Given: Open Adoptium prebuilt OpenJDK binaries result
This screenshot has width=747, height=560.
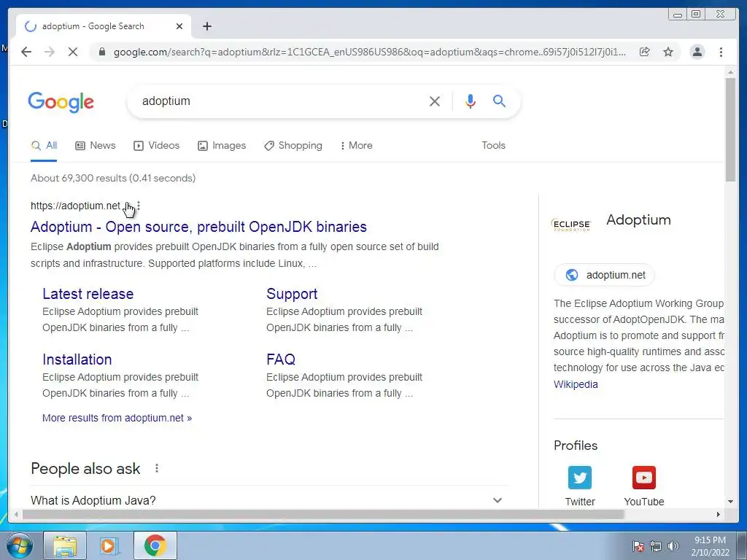Looking at the screenshot, I should [198, 227].
